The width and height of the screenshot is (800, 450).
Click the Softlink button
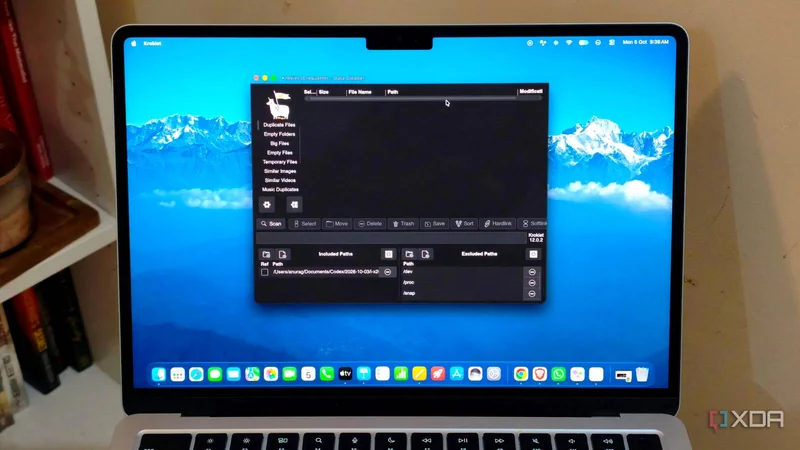point(533,223)
